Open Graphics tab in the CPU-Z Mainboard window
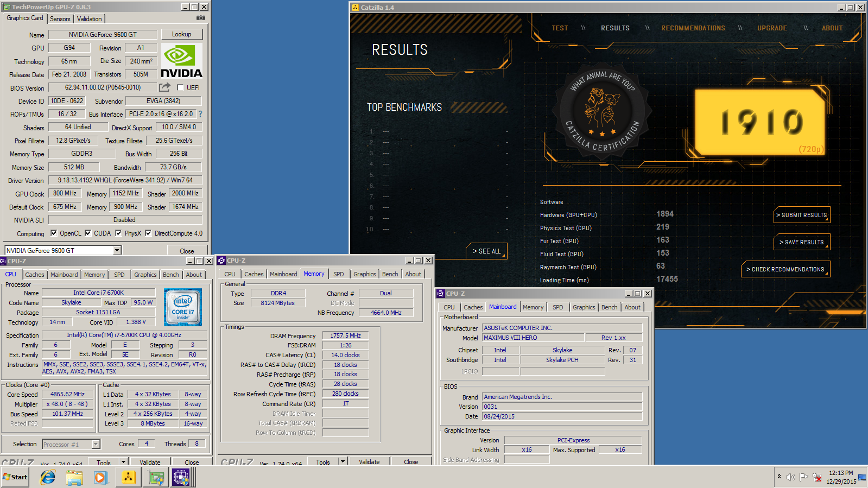Image resolution: width=868 pixels, height=488 pixels. (x=584, y=307)
